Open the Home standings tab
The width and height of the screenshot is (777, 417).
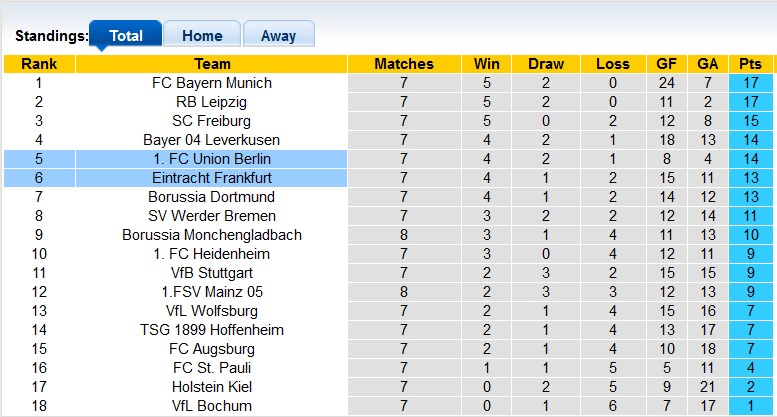coord(202,35)
